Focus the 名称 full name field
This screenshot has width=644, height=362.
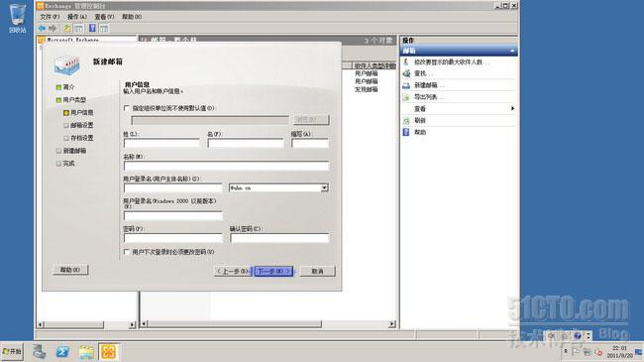coord(226,166)
